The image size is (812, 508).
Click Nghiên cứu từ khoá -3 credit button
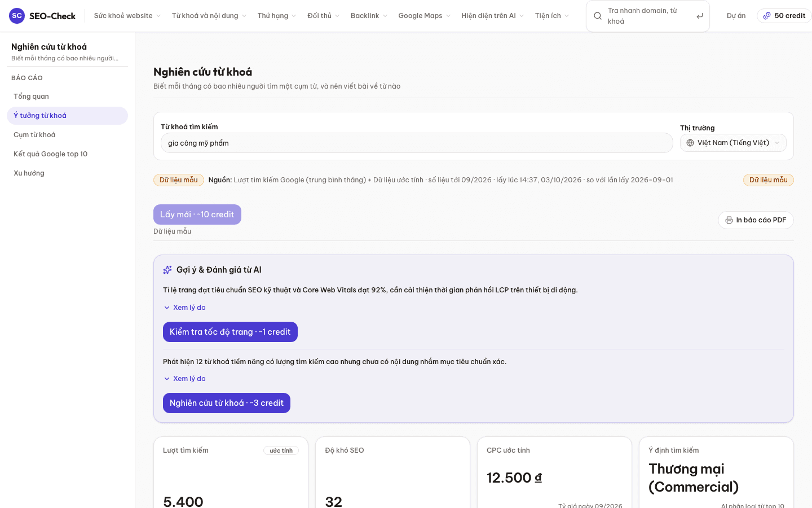(227, 403)
